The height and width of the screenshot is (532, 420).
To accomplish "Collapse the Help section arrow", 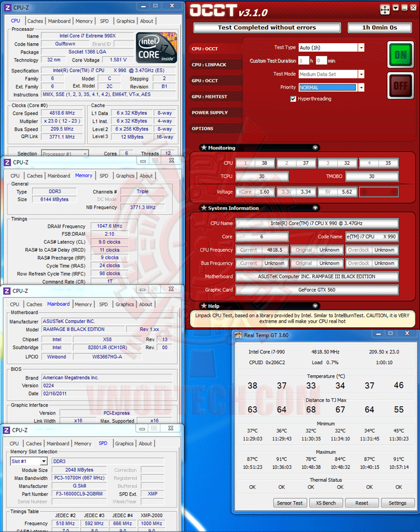I will click(315, 306).
